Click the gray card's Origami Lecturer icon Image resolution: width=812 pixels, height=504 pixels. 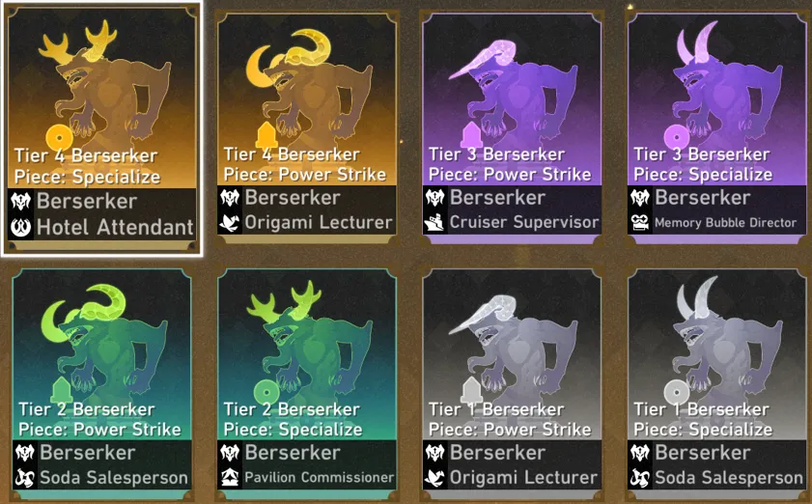(x=434, y=478)
